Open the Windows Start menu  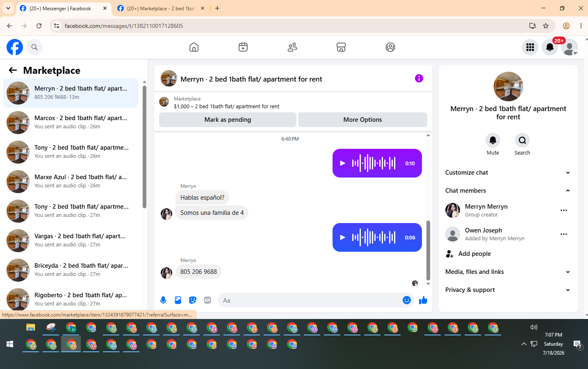click(10, 344)
